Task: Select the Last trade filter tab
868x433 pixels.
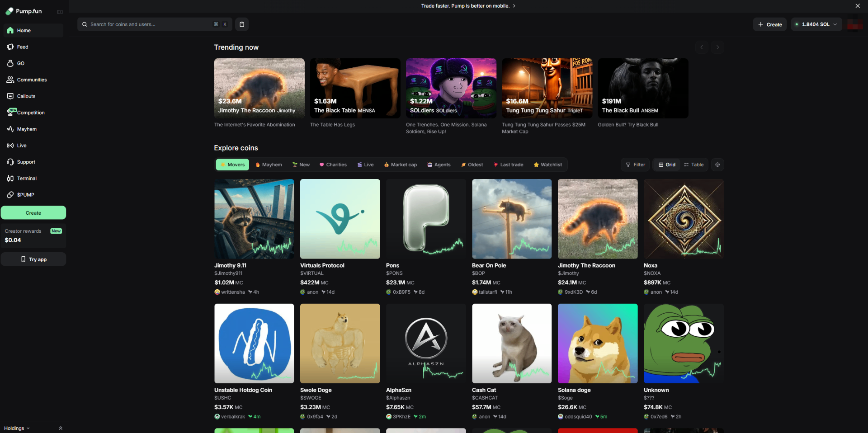Action: point(509,165)
